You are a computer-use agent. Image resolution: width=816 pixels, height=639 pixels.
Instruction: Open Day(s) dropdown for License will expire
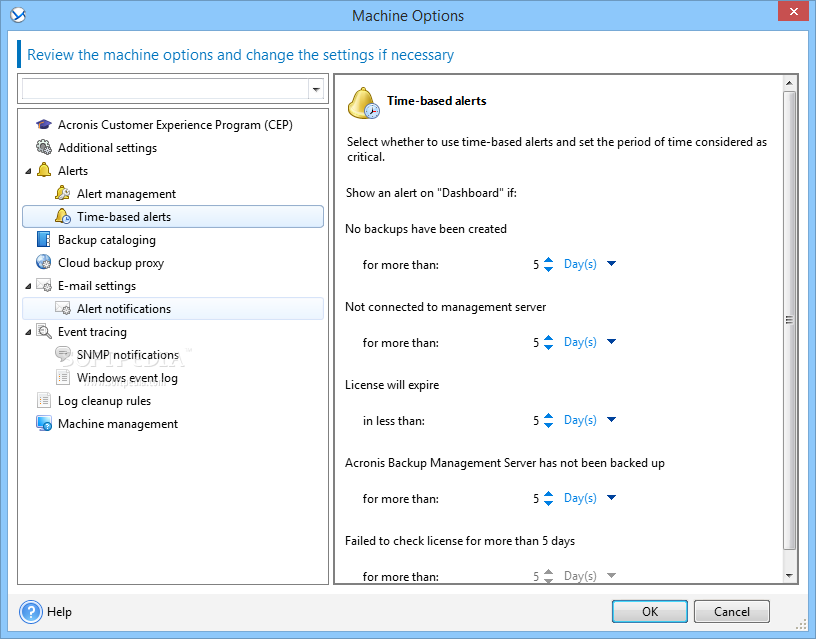tap(611, 420)
